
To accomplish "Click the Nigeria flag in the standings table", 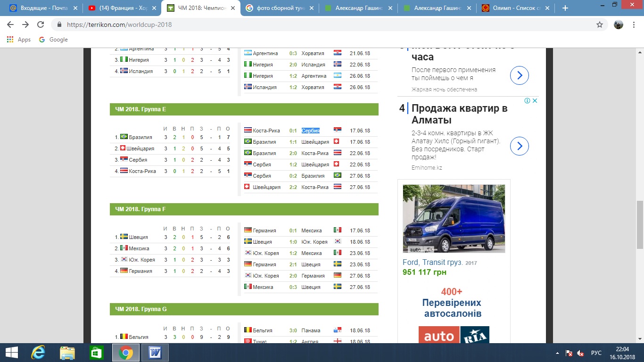I will (x=124, y=60).
